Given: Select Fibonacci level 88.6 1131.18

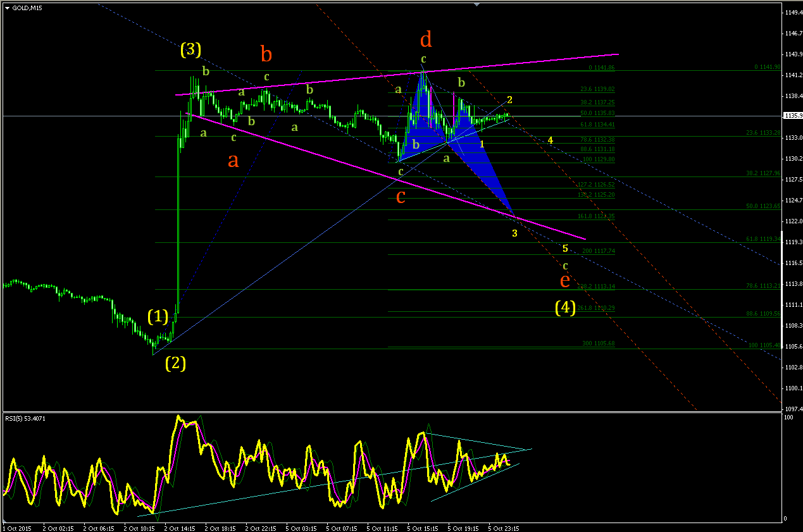Looking at the screenshot, I should (597, 149).
